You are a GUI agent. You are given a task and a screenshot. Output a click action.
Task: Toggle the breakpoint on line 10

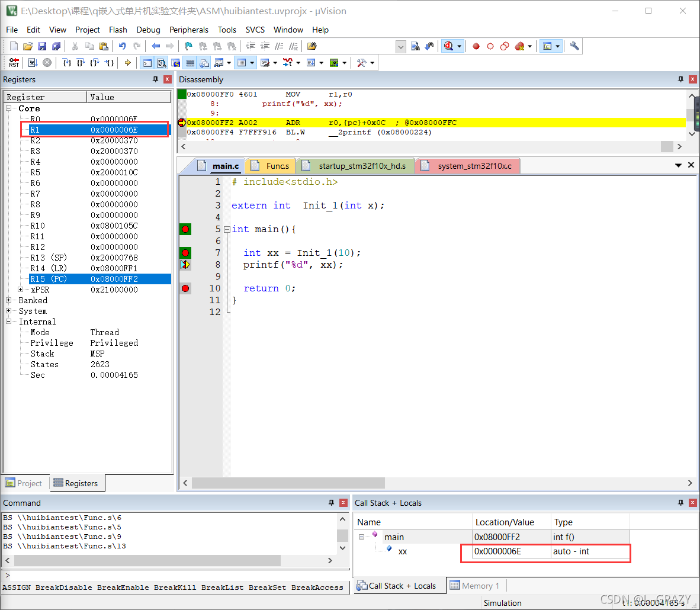coord(185,288)
